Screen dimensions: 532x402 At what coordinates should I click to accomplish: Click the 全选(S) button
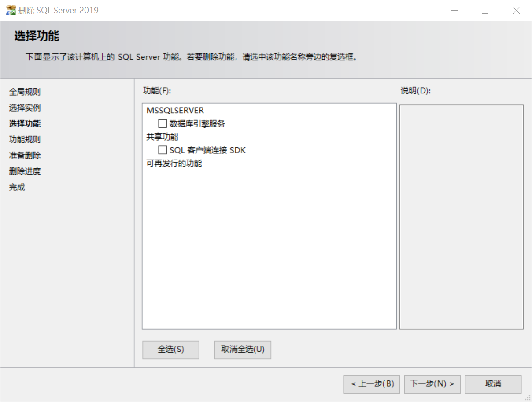pyautogui.click(x=171, y=350)
